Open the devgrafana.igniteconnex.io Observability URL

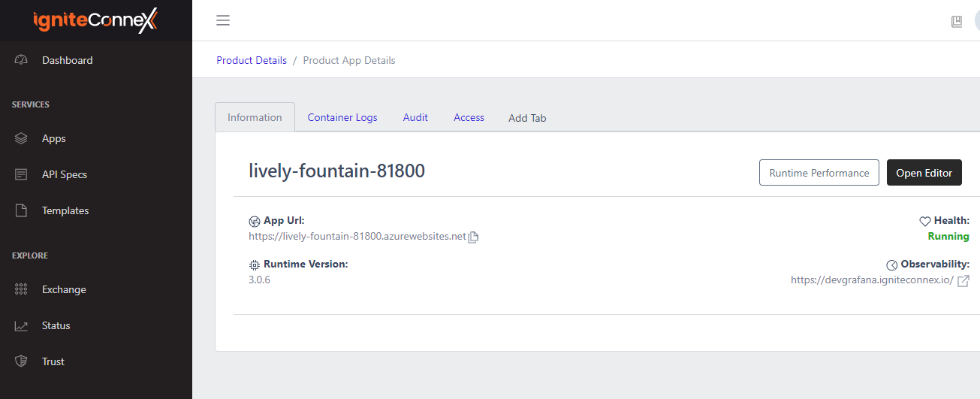pyautogui.click(x=872, y=280)
